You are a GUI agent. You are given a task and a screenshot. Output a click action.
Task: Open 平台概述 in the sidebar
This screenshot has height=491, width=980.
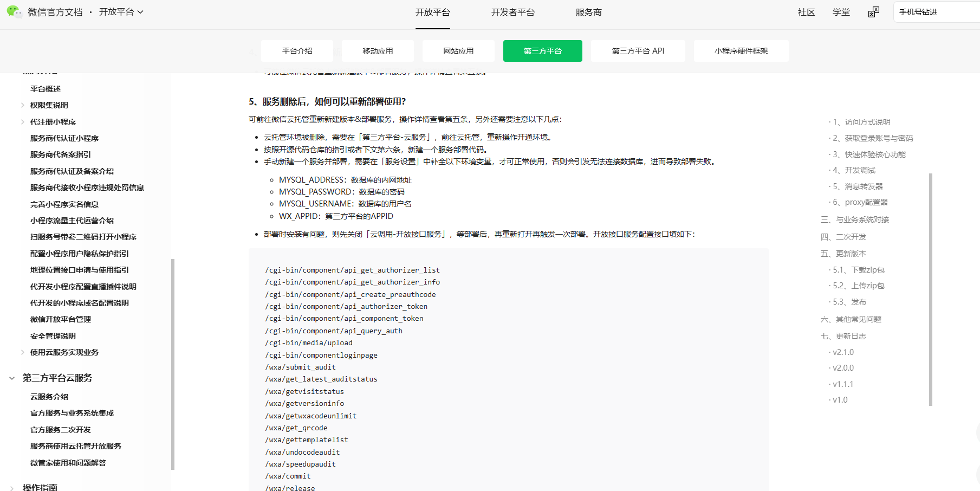46,89
